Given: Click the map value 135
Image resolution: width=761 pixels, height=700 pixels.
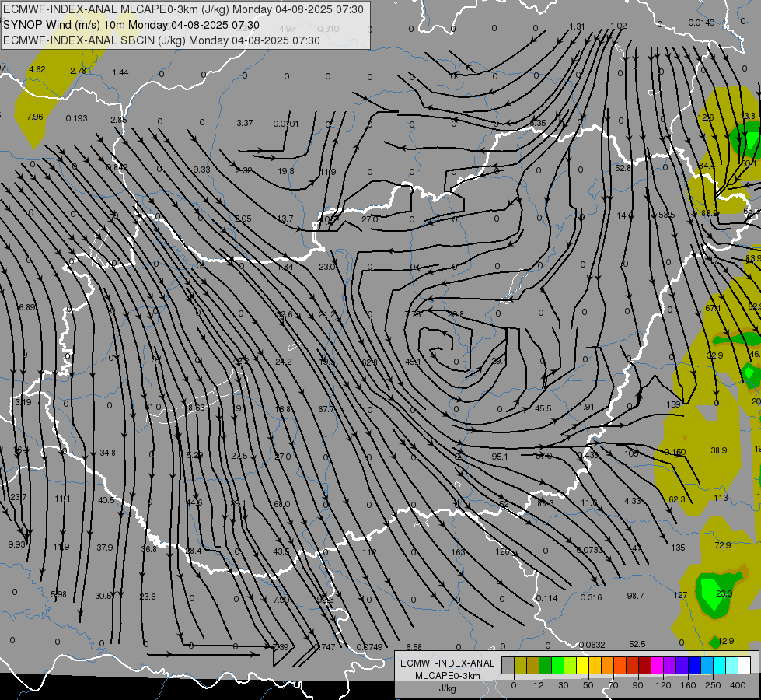Looking at the screenshot, I should 678,548.
